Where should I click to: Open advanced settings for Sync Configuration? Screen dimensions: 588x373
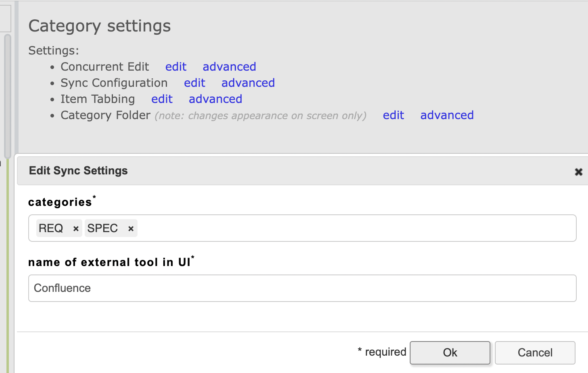click(x=248, y=83)
